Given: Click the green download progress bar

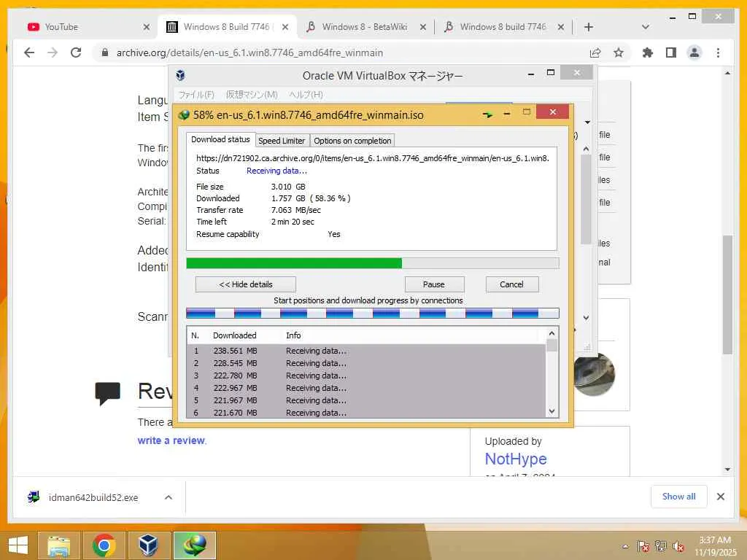Looking at the screenshot, I should point(373,263).
